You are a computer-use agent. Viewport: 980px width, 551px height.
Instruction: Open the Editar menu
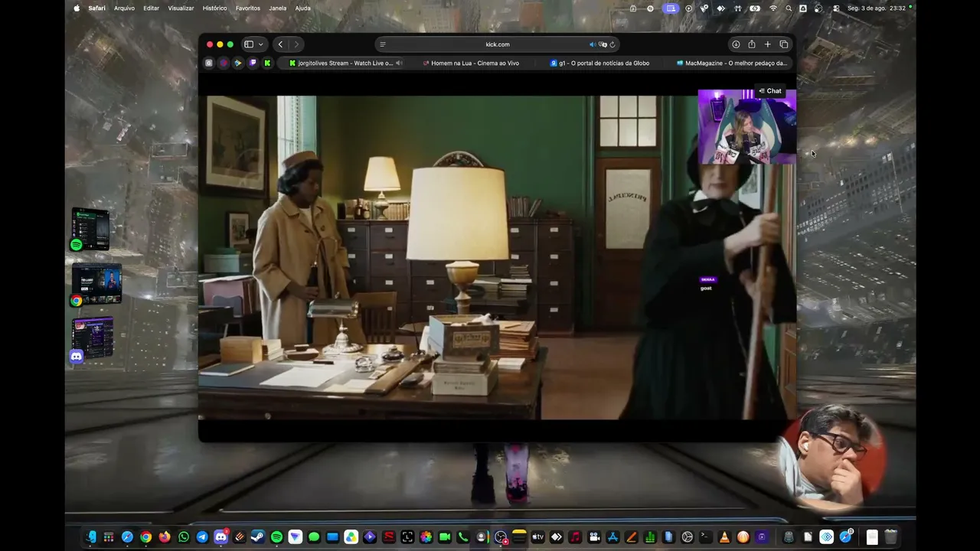[x=152, y=8]
